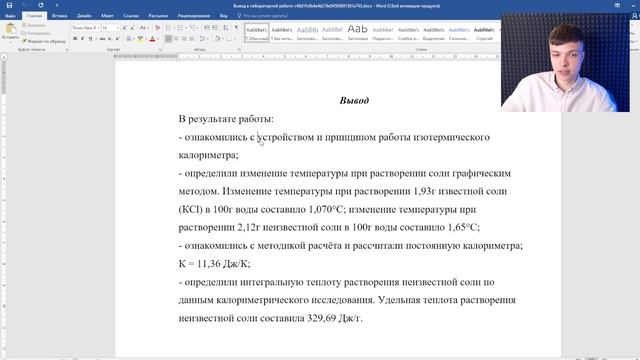Toggle justify alignment
The width and height of the screenshot is (640, 360).
point(192,38)
